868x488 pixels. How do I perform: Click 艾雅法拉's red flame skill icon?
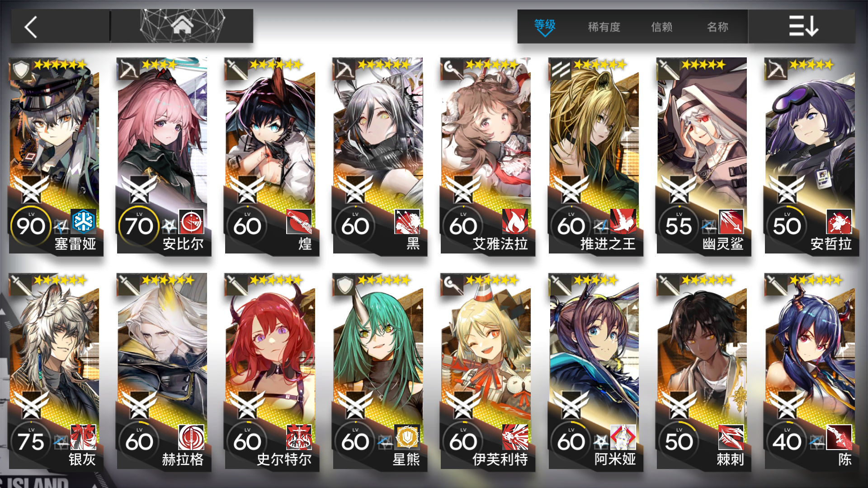coord(515,222)
